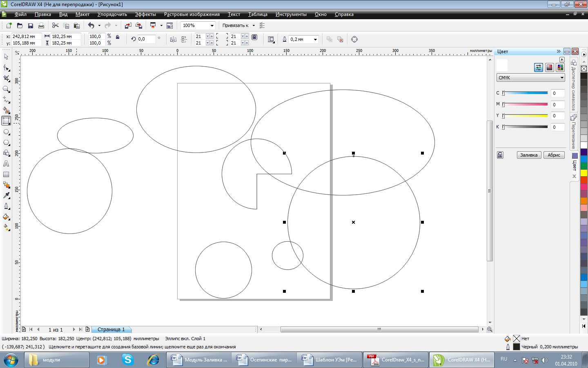Click the Open folder icon

(20, 25)
